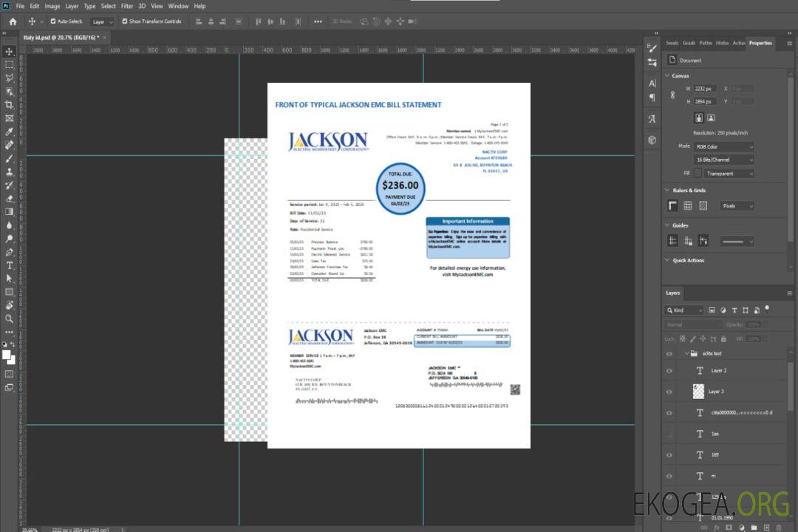Image resolution: width=798 pixels, height=532 pixels.
Task: Toggle Show Transform Controls checkbox
Action: (125, 21)
